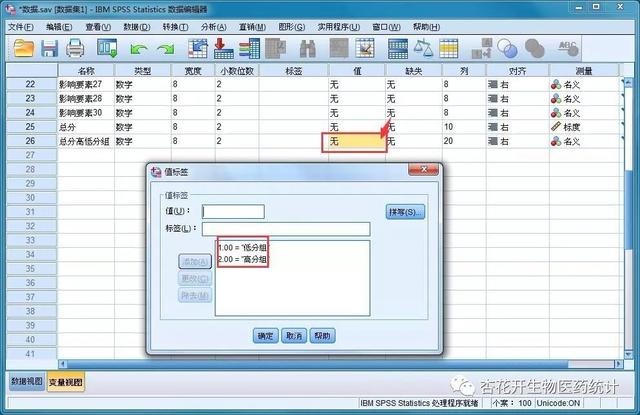The width and height of the screenshot is (640, 415).
Task: Click the 类型 column header
Action: pyautogui.click(x=142, y=71)
